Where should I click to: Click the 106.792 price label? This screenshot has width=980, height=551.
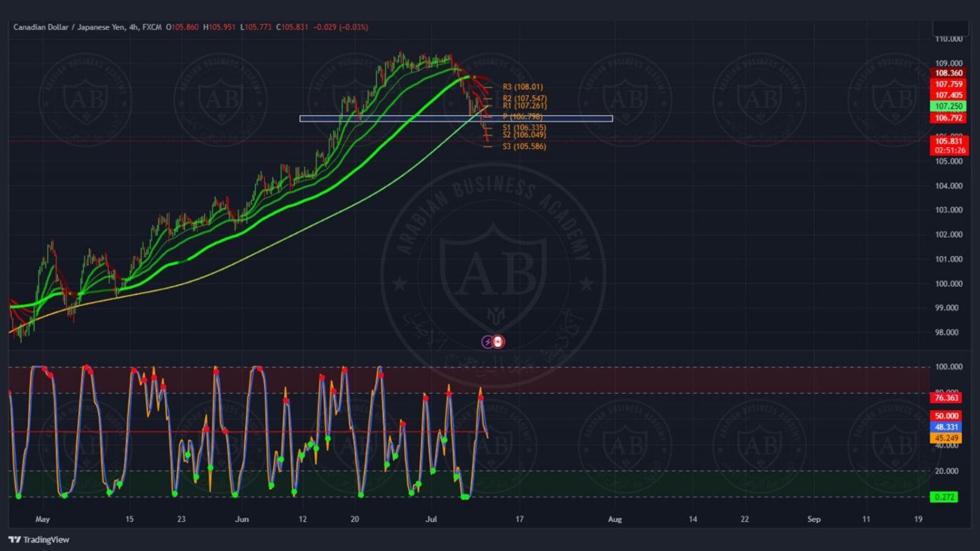coord(949,118)
